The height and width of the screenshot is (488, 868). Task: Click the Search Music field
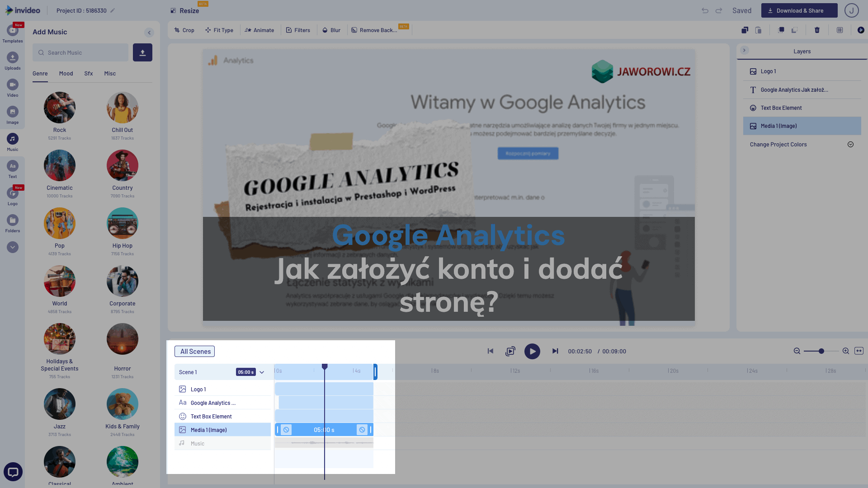pyautogui.click(x=80, y=52)
